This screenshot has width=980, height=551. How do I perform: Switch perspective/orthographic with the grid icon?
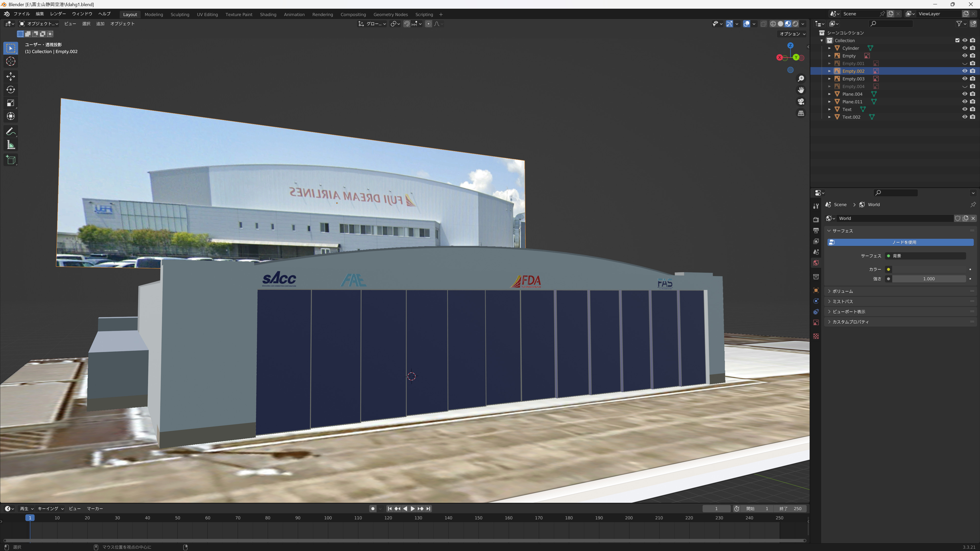801,113
